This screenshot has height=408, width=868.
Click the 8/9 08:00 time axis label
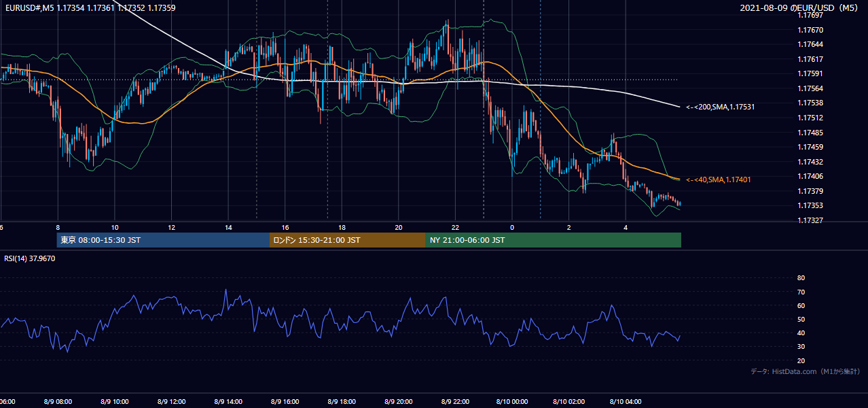click(58, 402)
